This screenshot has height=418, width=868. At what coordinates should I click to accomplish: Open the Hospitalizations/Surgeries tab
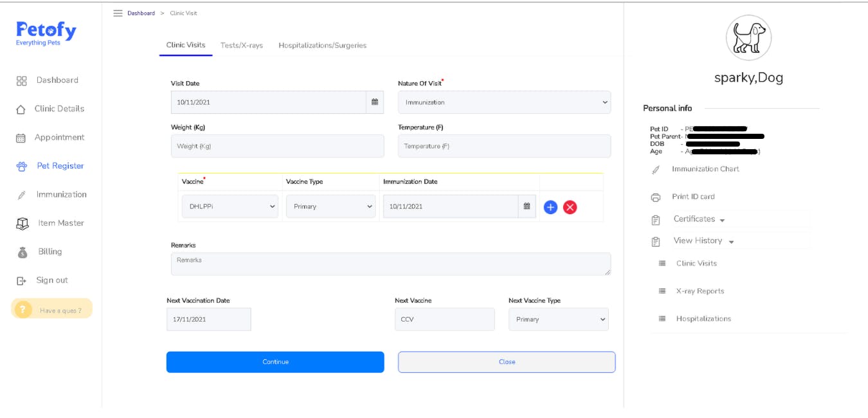321,45
